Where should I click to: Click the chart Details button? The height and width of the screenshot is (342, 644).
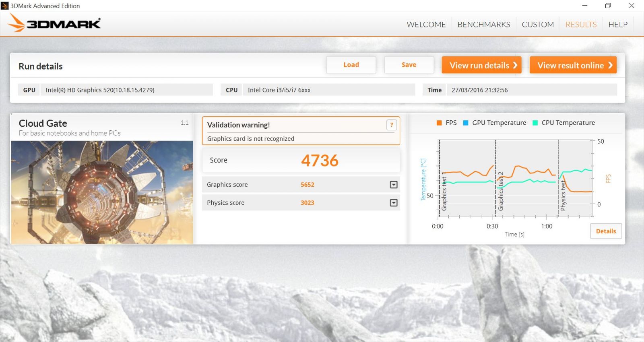605,231
